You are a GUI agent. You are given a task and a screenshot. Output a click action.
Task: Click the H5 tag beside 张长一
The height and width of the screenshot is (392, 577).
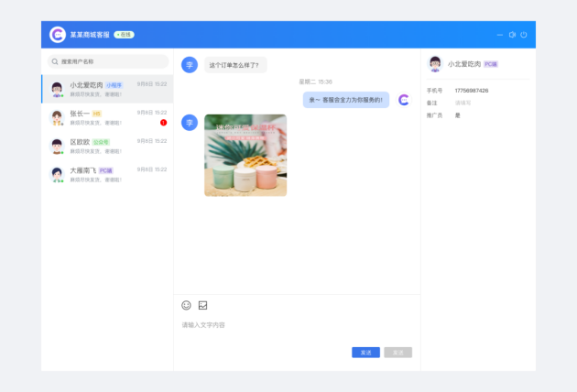click(96, 114)
